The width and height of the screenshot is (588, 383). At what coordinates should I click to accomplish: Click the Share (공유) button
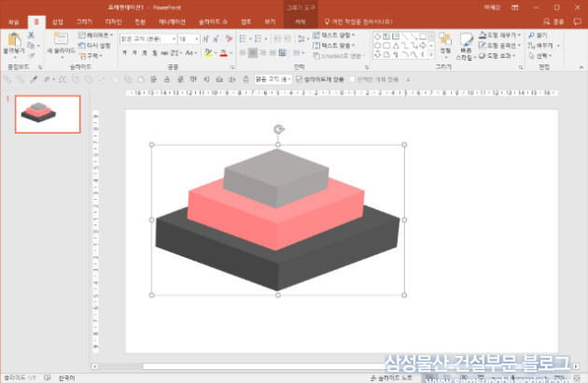553,21
